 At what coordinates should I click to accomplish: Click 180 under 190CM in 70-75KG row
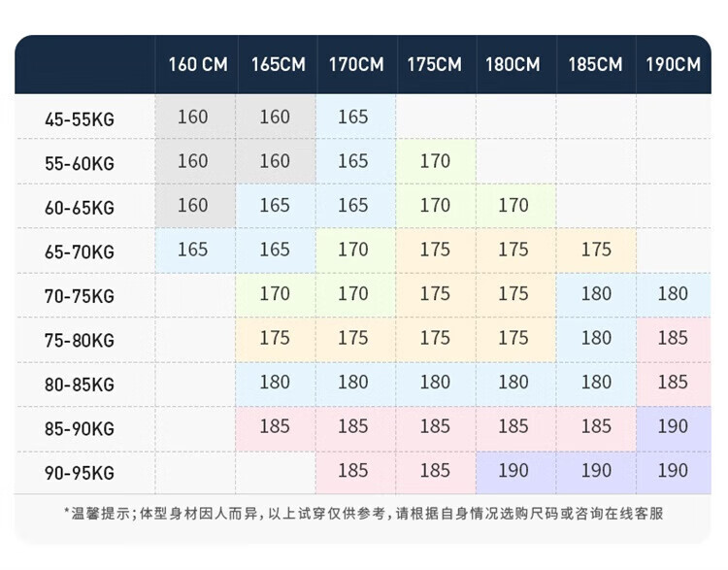point(673,293)
